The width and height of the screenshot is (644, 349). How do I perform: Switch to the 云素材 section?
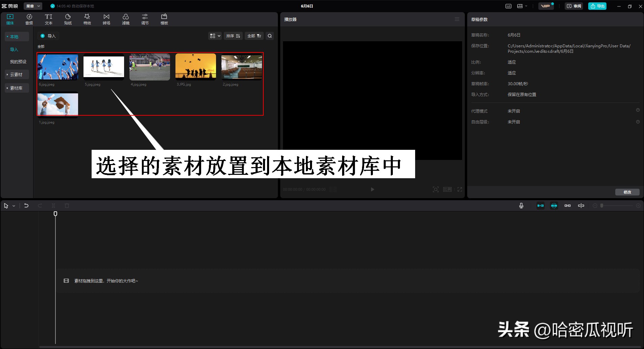pyautogui.click(x=17, y=74)
